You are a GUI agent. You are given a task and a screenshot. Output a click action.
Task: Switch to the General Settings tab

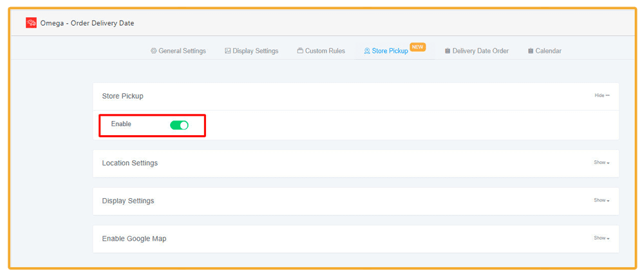pos(182,51)
